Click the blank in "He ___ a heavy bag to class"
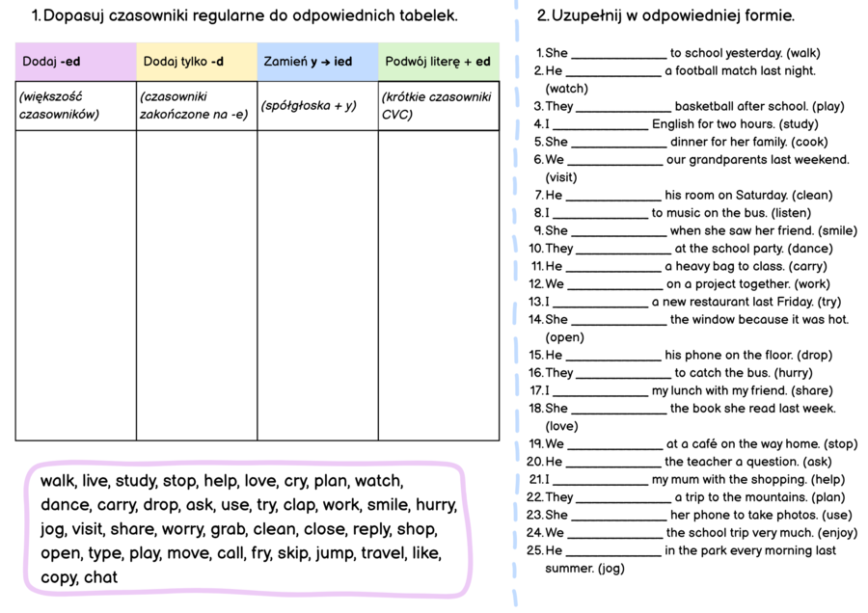 [614, 268]
